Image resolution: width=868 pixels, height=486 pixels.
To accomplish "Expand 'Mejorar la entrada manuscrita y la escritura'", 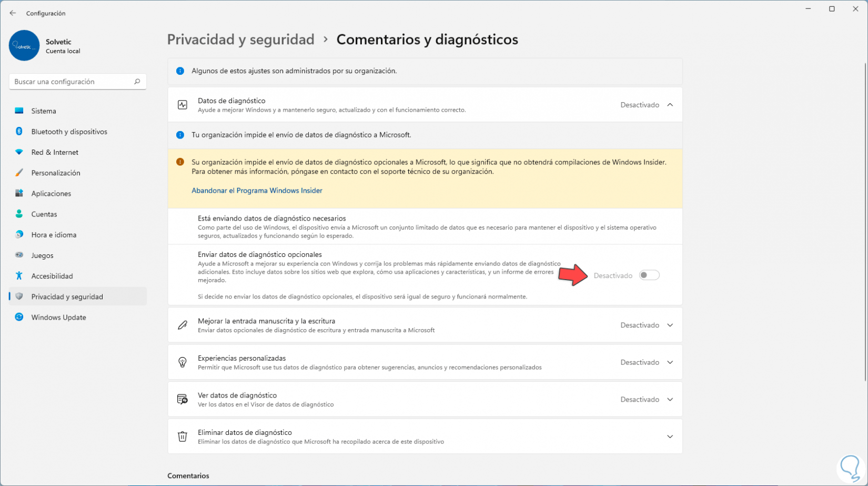I will coord(670,325).
